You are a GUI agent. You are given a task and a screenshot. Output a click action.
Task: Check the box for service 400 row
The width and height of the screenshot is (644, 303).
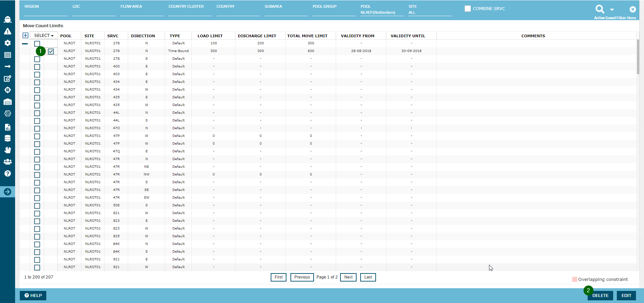[37, 67]
